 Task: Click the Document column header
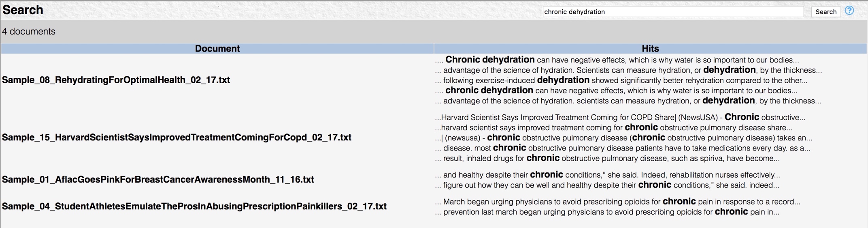tap(217, 49)
